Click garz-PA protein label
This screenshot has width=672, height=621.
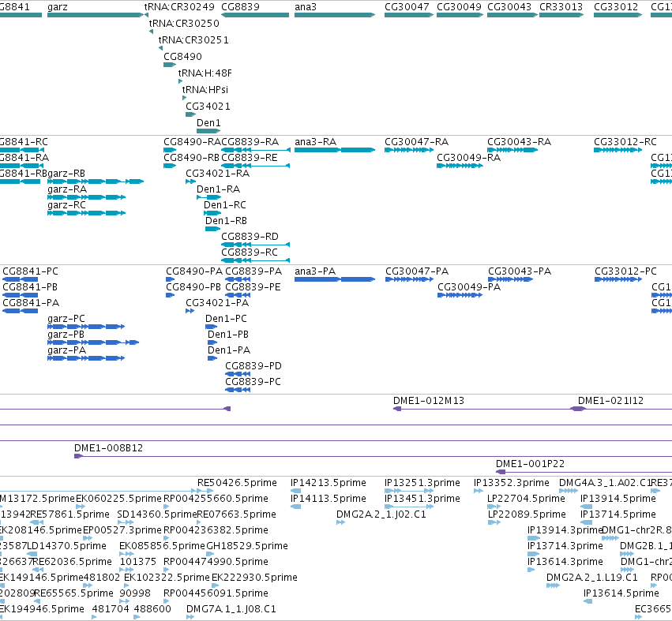pyautogui.click(x=67, y=351)
